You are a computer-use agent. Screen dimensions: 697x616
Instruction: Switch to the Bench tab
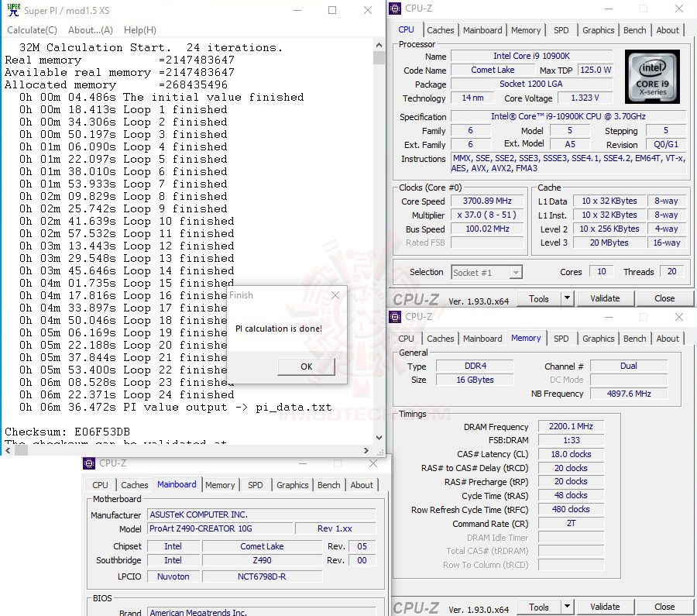634,29
